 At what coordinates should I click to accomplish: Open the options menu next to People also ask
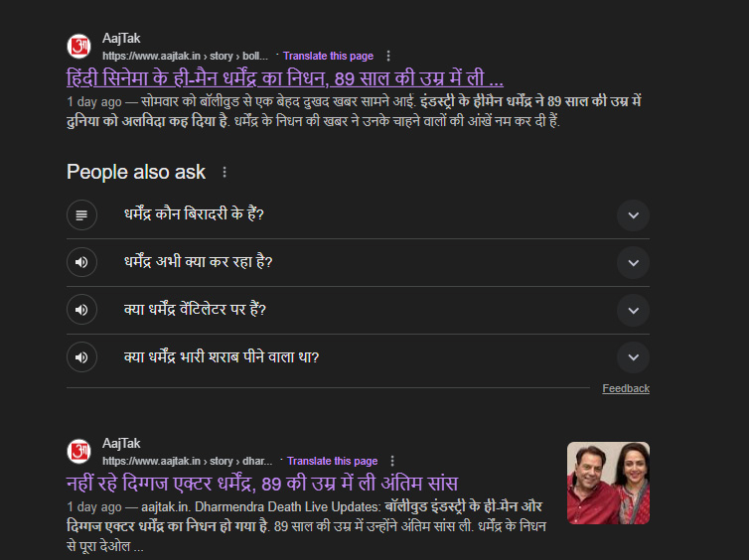pos(225,173)
